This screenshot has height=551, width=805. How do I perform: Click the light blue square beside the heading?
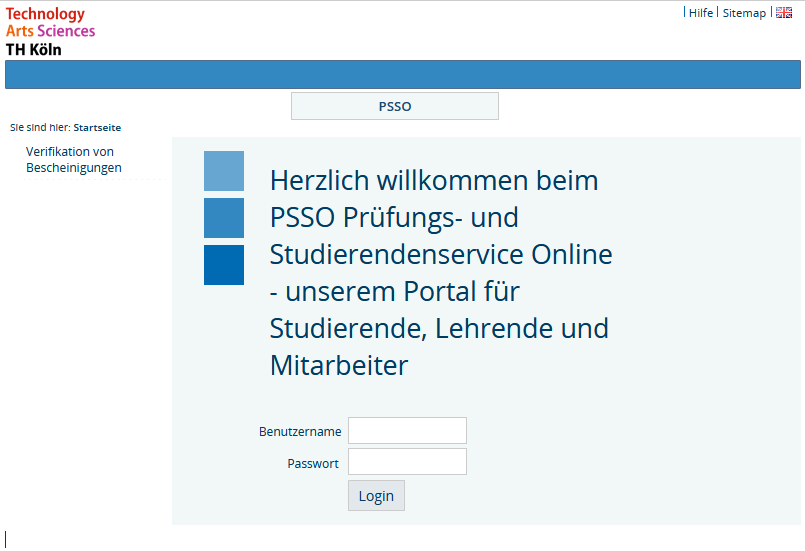(224, 171)
